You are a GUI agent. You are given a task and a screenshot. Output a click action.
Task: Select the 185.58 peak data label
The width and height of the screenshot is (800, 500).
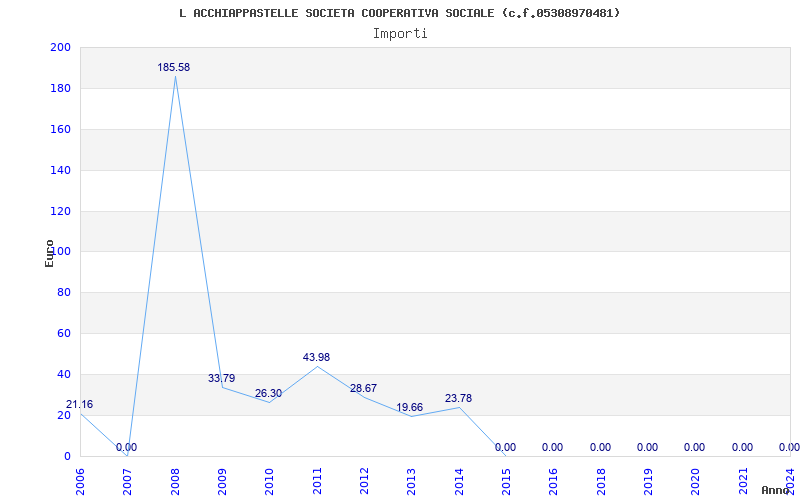click(173, 67)
